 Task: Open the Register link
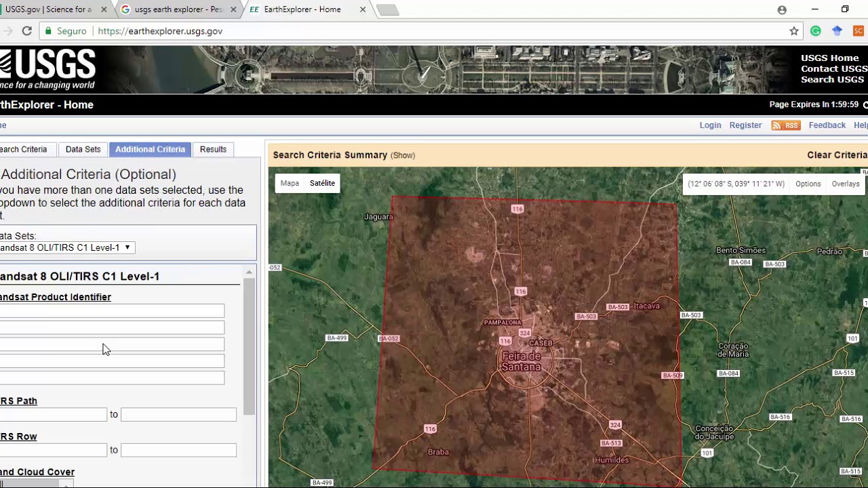pyautogui.click(x=745, y=125)
